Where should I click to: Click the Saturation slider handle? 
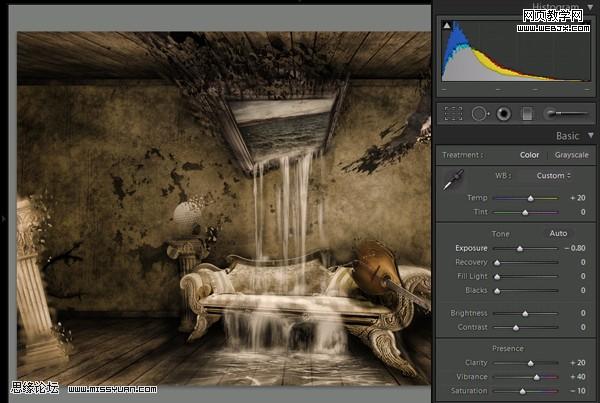click(x=522, y=392)
